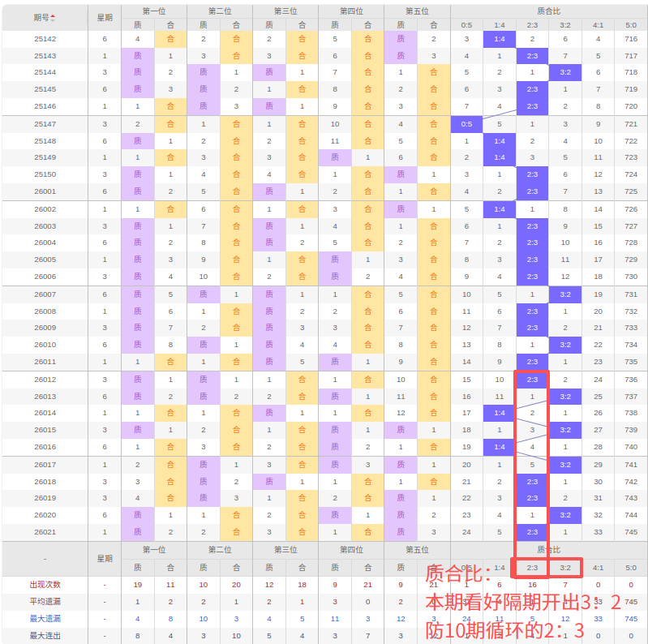
Task: Click the highlighted 1:4 cell in row 25142
Action: 500,39
